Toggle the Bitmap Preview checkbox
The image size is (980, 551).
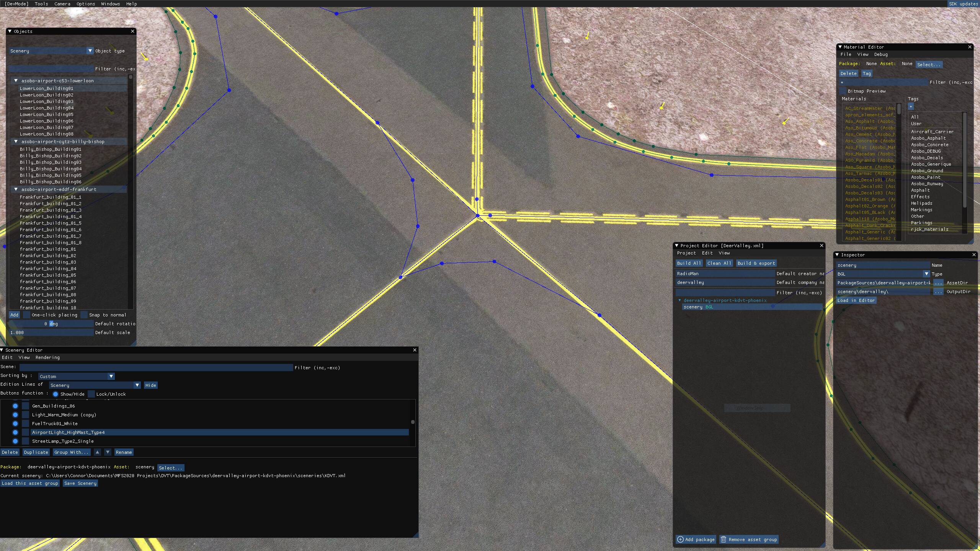pyautogui.click(x=843, y=91)
